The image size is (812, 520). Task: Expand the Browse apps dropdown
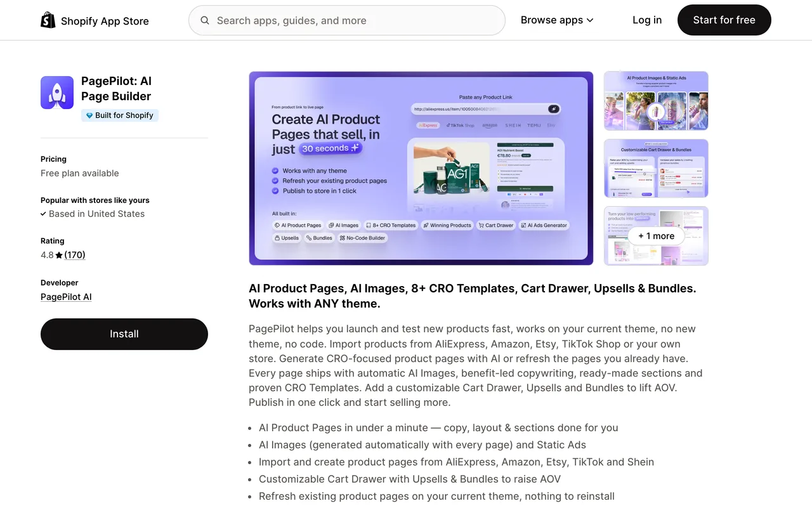pos(557,20)
